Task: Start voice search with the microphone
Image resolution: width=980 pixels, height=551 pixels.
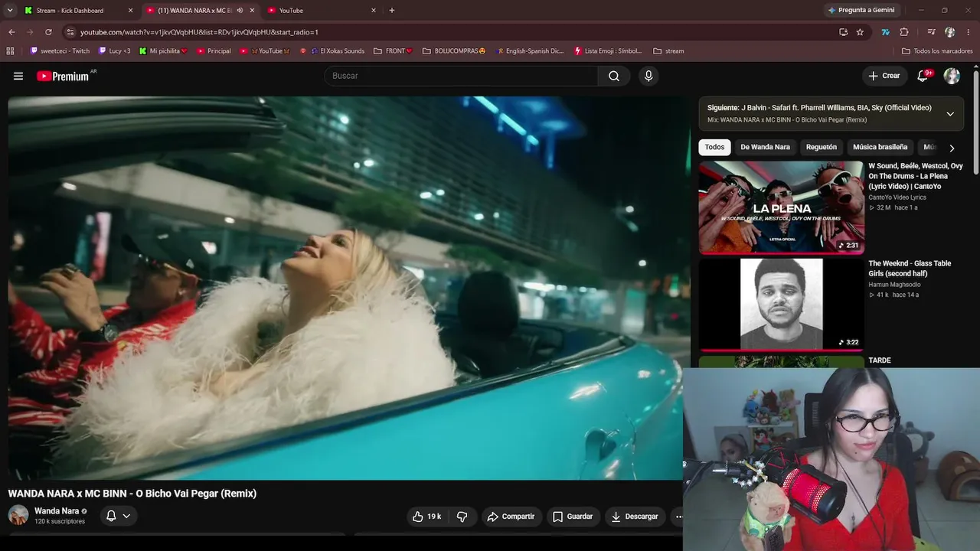Action: tap(648, 76)
